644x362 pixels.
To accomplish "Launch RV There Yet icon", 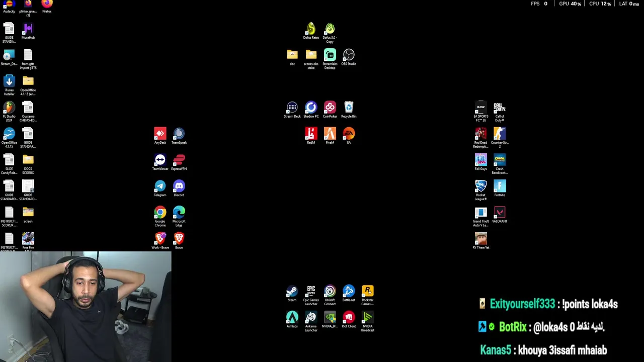I will pyautogui.click(x=481, y=241).
